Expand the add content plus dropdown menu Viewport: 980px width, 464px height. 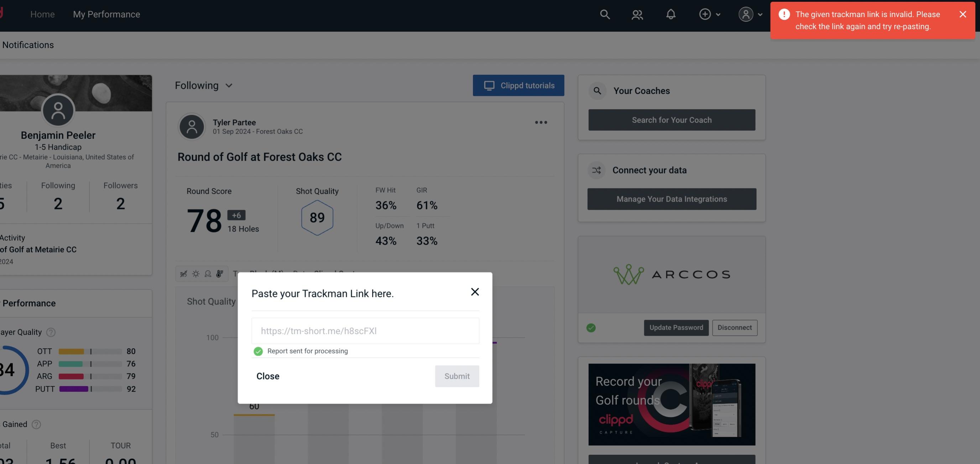(717, 13)
